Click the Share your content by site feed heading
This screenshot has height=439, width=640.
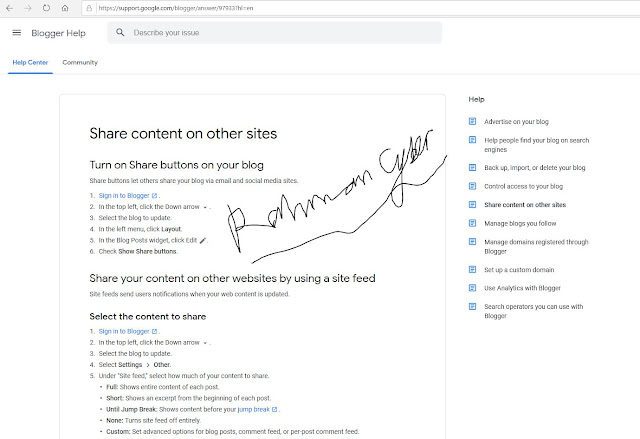(x=232, y=279)
